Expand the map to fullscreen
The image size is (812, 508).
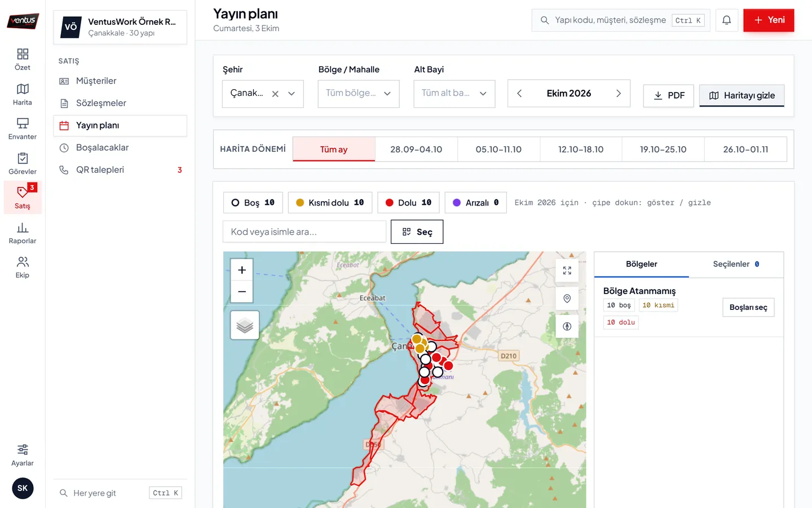click(x=567, y=271)
